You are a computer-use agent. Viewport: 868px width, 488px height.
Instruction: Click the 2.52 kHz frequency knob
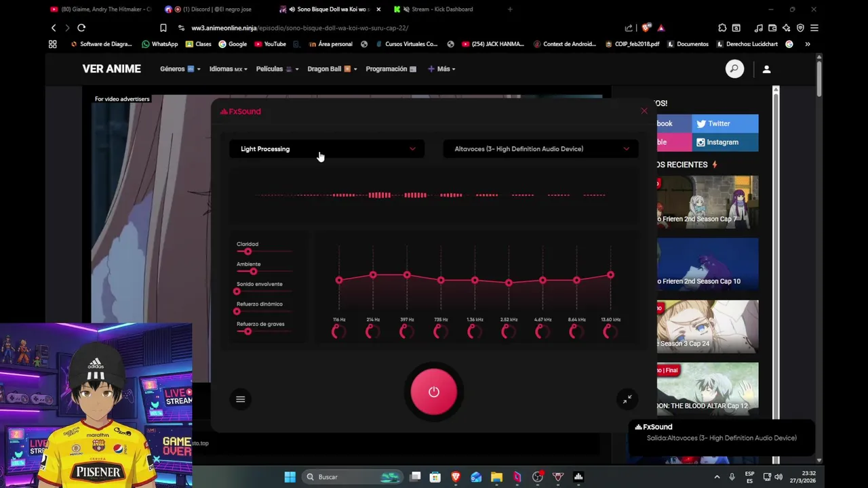[x=508, y=331]
